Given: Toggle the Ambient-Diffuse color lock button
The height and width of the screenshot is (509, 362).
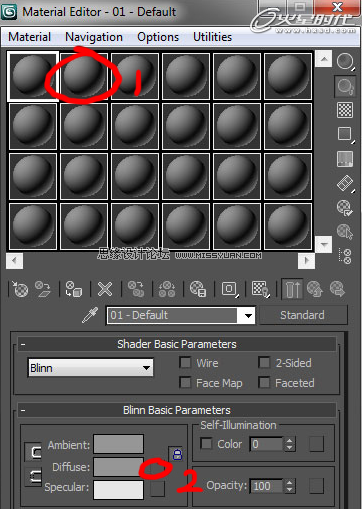Looking at the screenshot, I should (x=34, y=452).
